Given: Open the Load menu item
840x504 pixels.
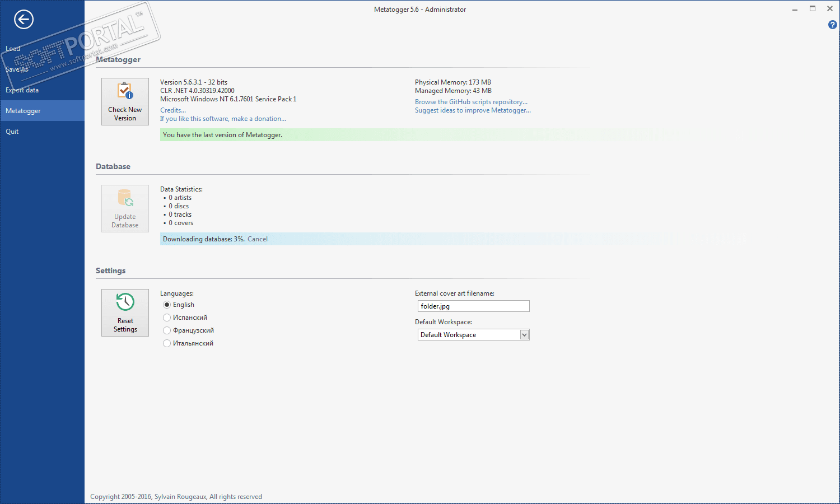Looking at the screenshot, I should (13, 49).
